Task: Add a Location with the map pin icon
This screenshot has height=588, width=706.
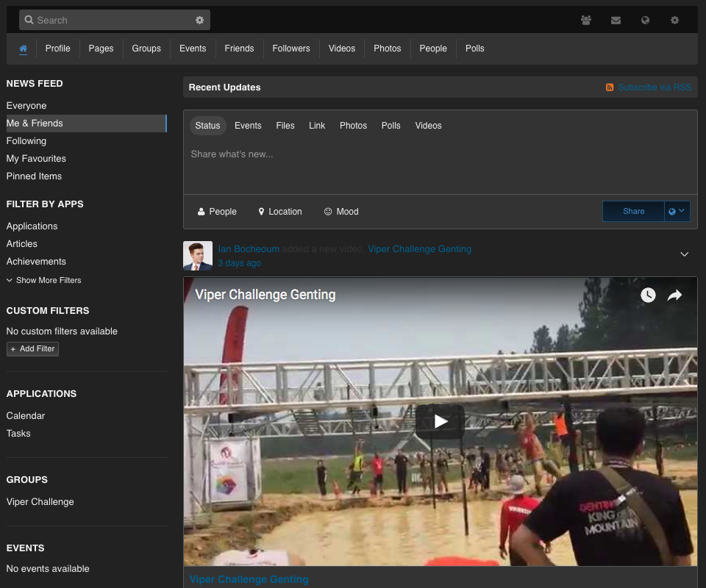Action: (x=279, y=212)
